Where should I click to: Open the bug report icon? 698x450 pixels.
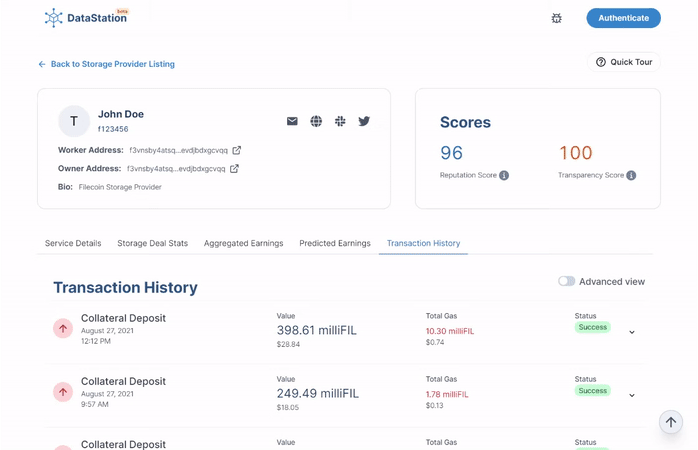[556, 18]
